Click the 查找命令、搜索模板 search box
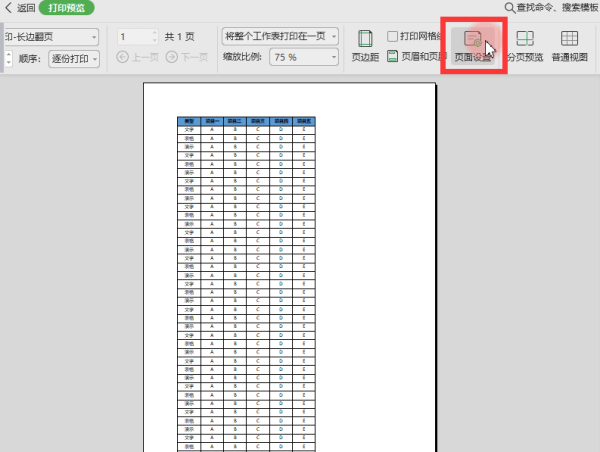Screen dimensions: 600x452 coord(557,8)
